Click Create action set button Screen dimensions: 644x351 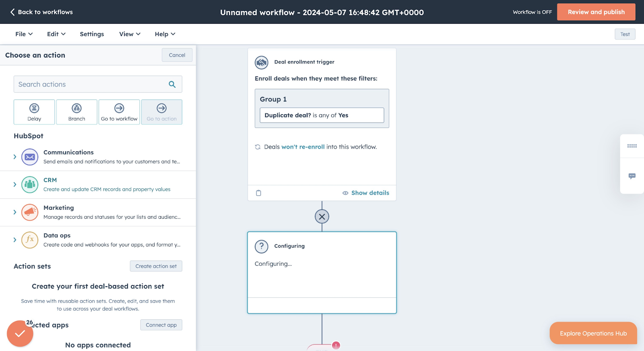tap(156, 266)
